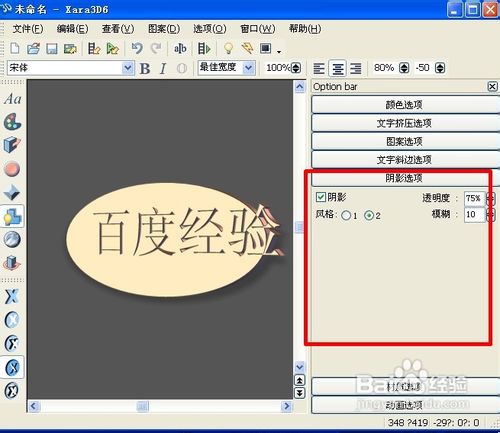500x433 pixels.
Task: Click the 阴影选项 button
Action: pyautogui.click(x=405, y=178)
